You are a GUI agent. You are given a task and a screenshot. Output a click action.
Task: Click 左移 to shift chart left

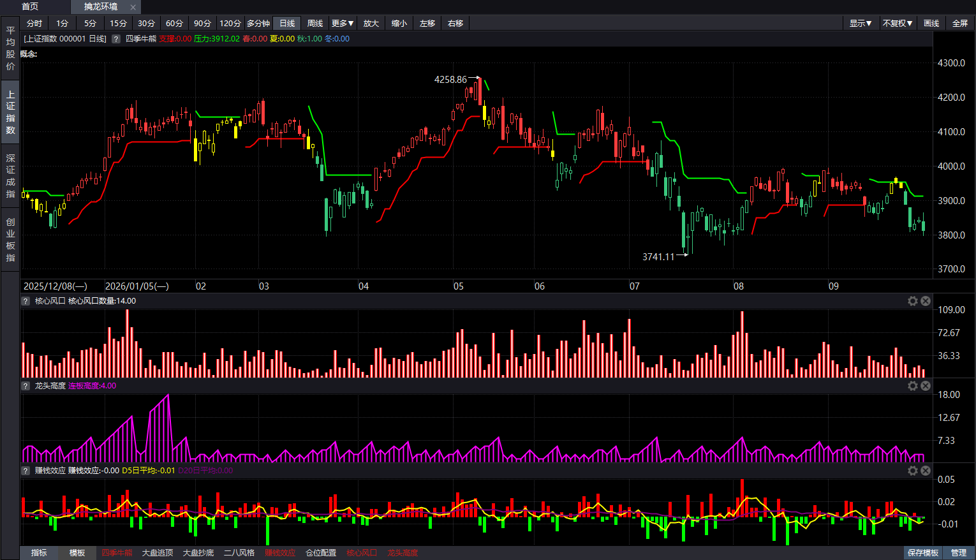coord(427,23)
